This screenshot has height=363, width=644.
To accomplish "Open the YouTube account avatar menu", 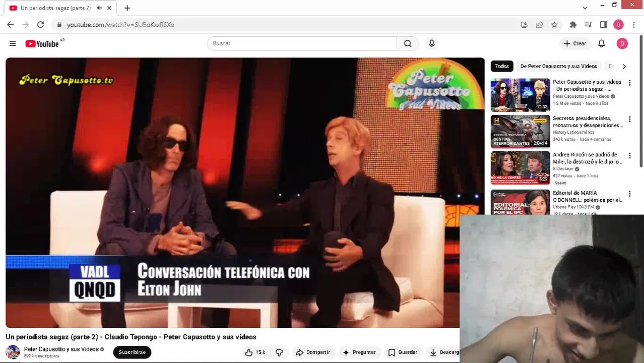I will click(x=622, y=44).
